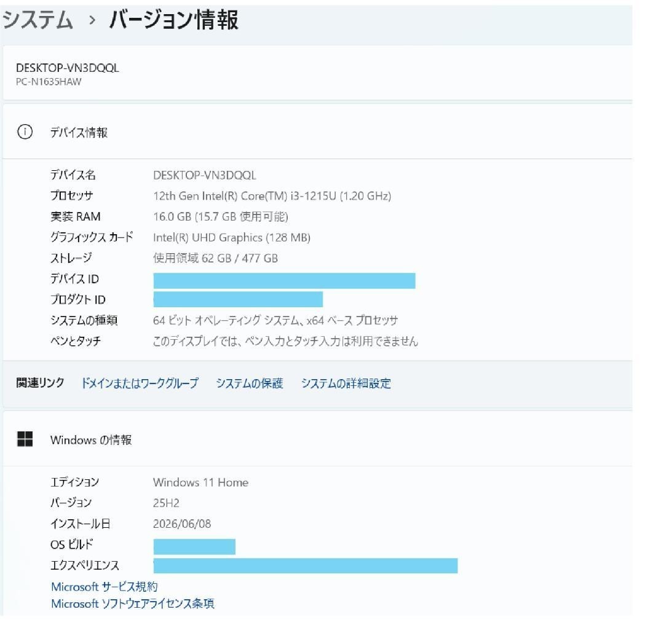Click the Windows logo icon beside Windows の情報
This screenshot has height=644, width=664.
pyautogui.click(x=25, y=439)
